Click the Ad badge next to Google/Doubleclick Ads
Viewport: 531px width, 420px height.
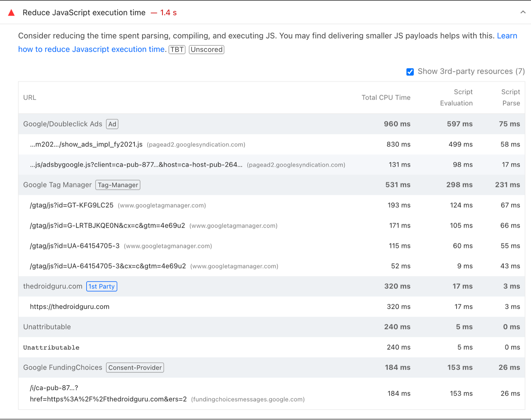click(x=112, y=124)
